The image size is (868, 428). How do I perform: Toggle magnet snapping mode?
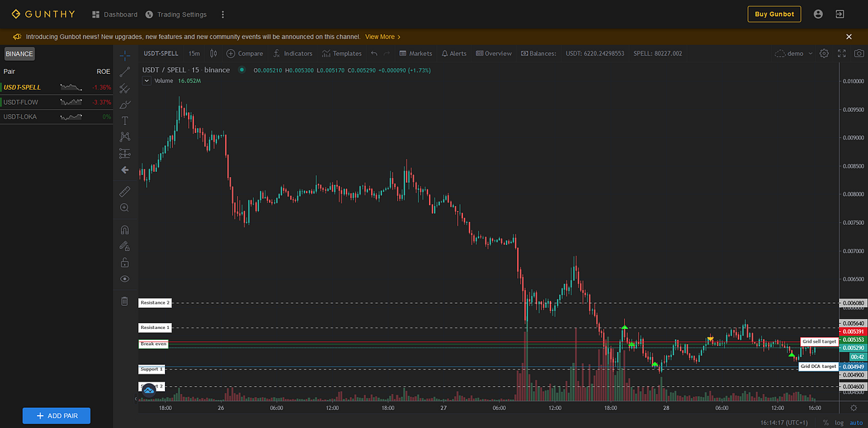click(124, 229)
